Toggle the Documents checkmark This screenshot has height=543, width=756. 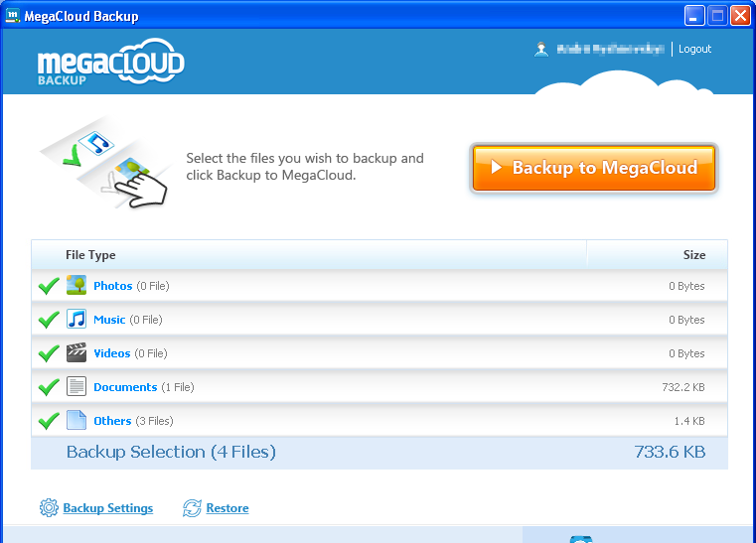[x=49, y=387]
